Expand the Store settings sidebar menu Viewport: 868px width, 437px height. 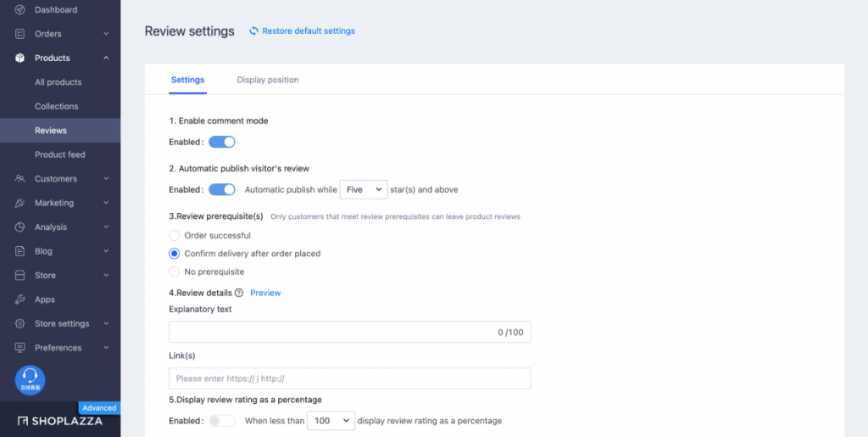coord(62,324)
